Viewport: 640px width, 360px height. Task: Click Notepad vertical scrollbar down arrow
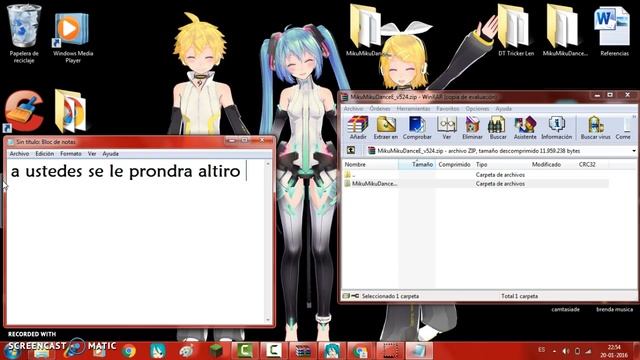[x=268, y=320]
